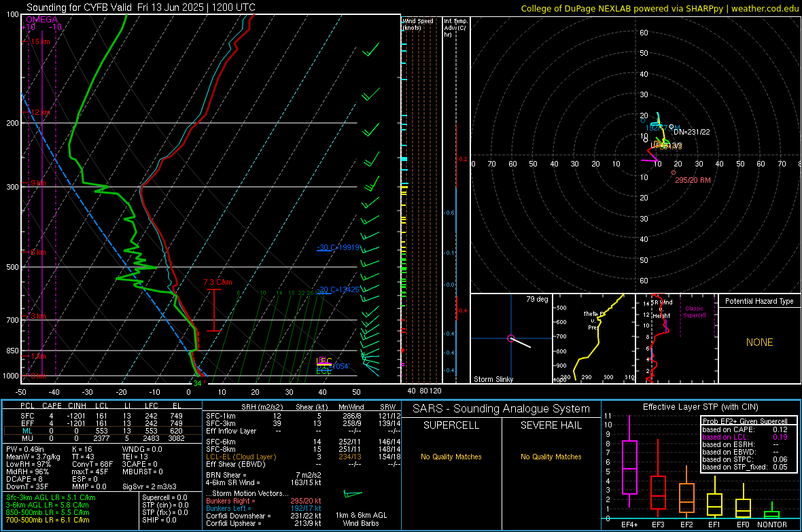Viewport: 802px width, 532px height.
Task: Click the Corfidi Upshear = 213/9 kt line
Action: [x=264, y=523]
